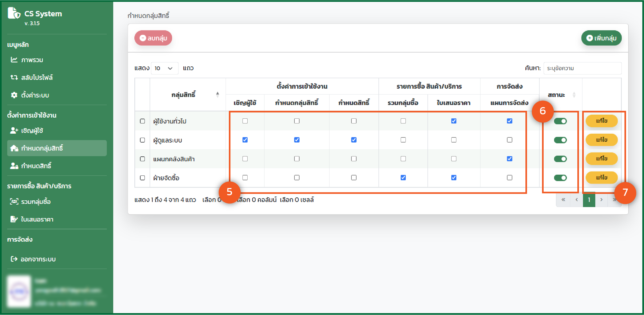Open กำหนดกลุ่มสิทธิ์ menu item
Viewport: 644px width, 315px height.
57,148
